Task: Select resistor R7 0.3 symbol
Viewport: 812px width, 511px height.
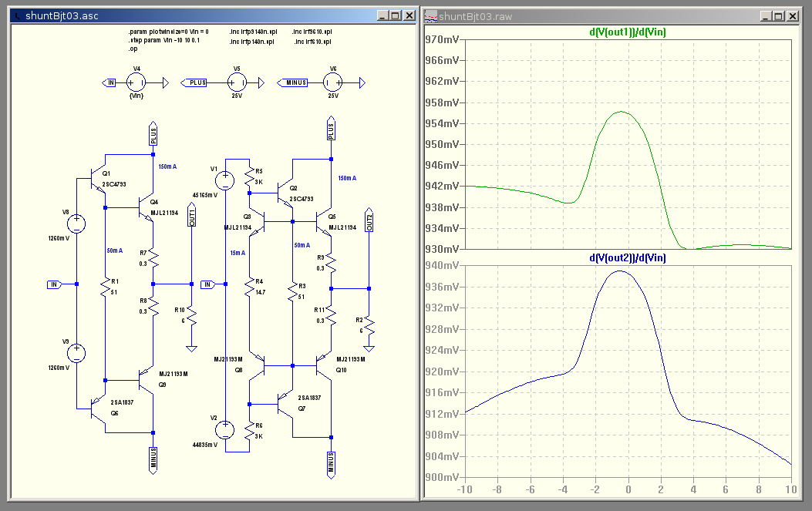Action: pos(153,258)
